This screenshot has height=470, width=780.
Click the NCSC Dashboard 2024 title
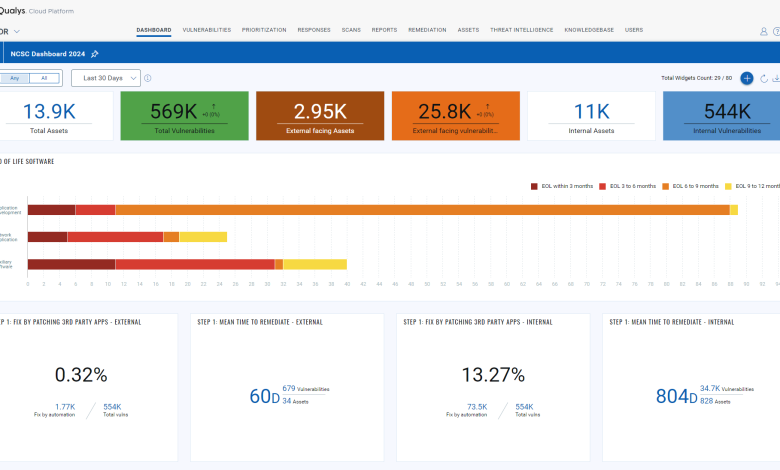pos(48,54)
